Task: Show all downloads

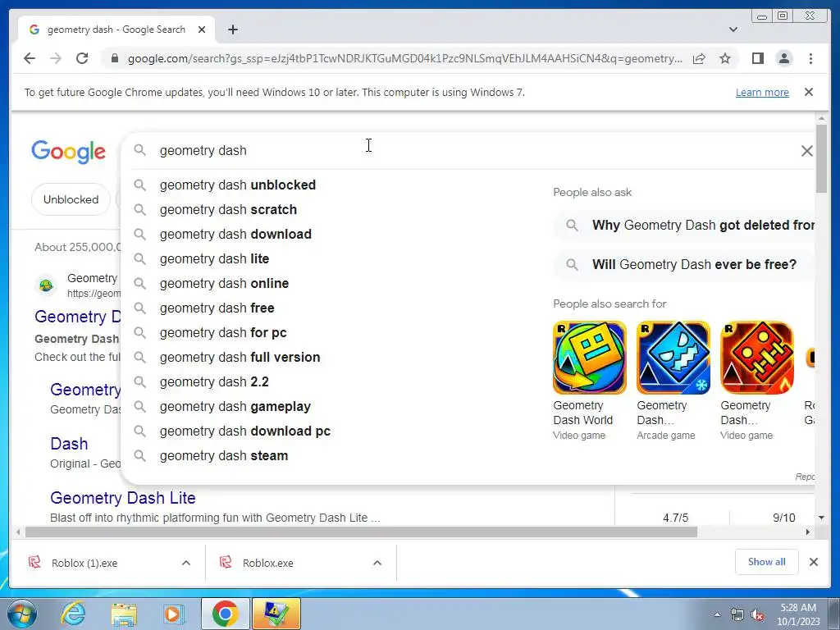Action: click(767, 561)
